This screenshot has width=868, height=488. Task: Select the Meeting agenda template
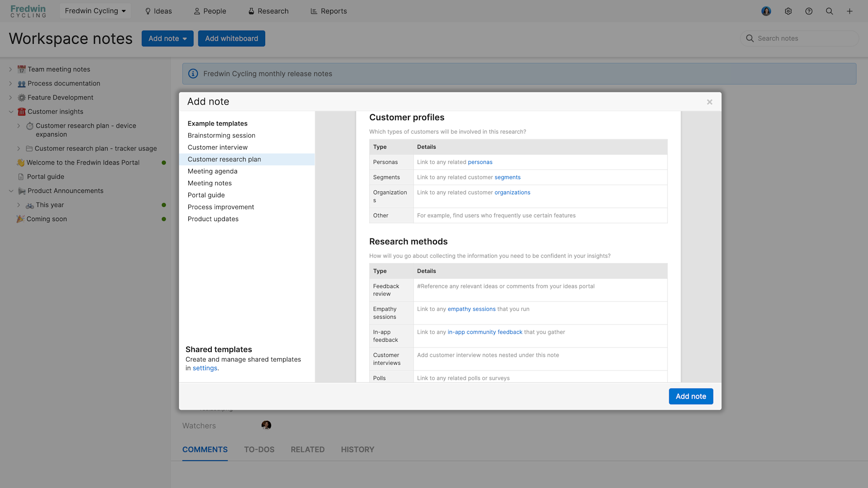[x=212, y=171]
